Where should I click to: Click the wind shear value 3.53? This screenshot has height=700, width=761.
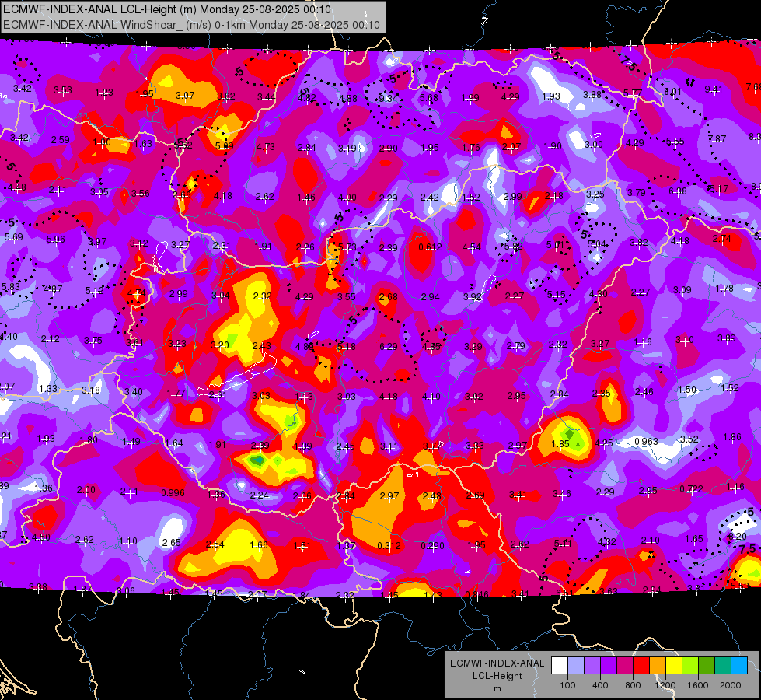point(63,90)
